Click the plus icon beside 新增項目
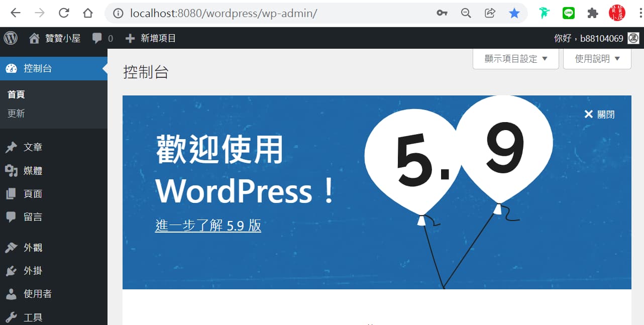644x325 pixels. (130, 38)
